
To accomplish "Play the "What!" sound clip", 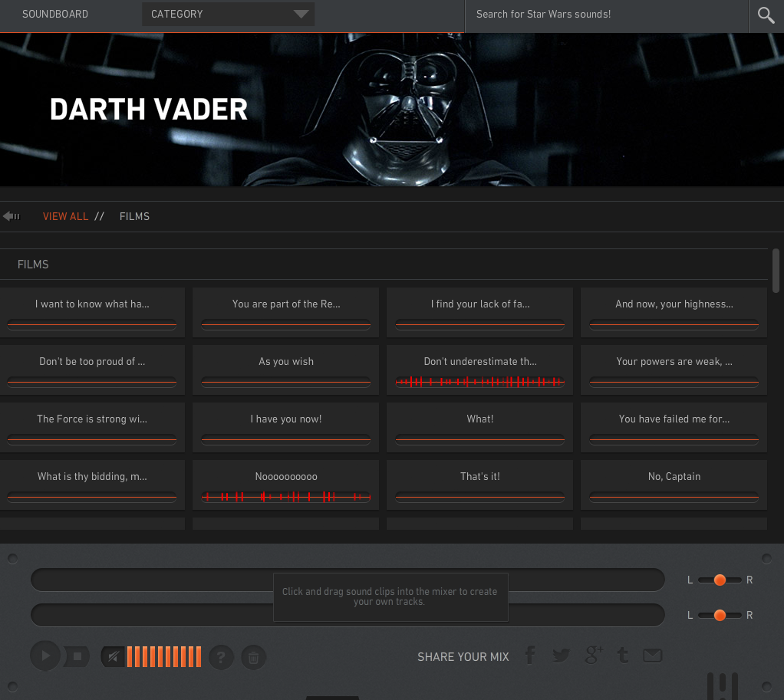I will click(x=480, y=427).
